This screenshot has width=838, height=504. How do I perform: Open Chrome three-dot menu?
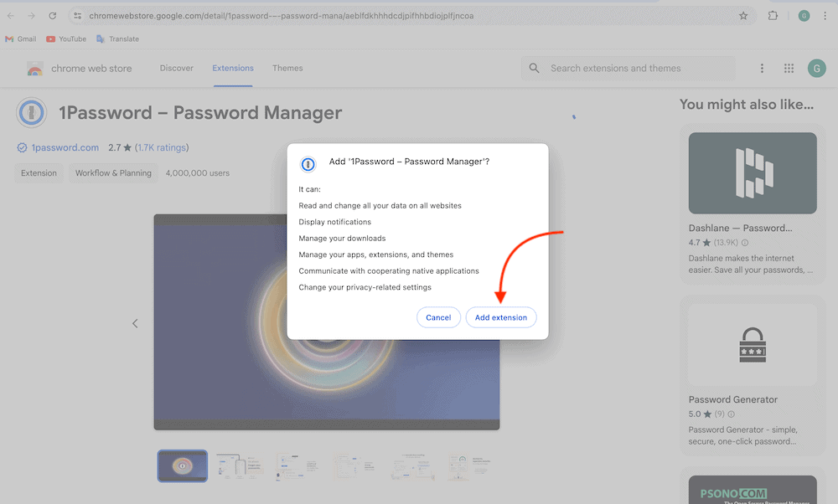pyautogui.click(x=825, y=16)
